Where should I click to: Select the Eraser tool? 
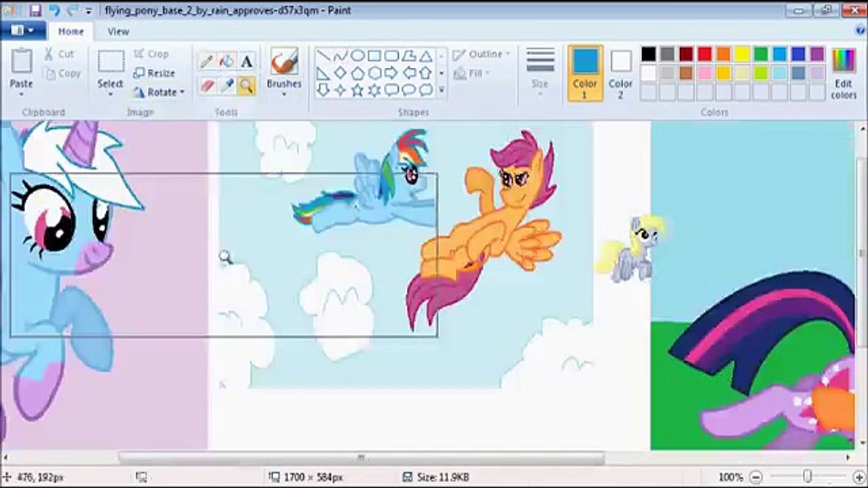208,85
